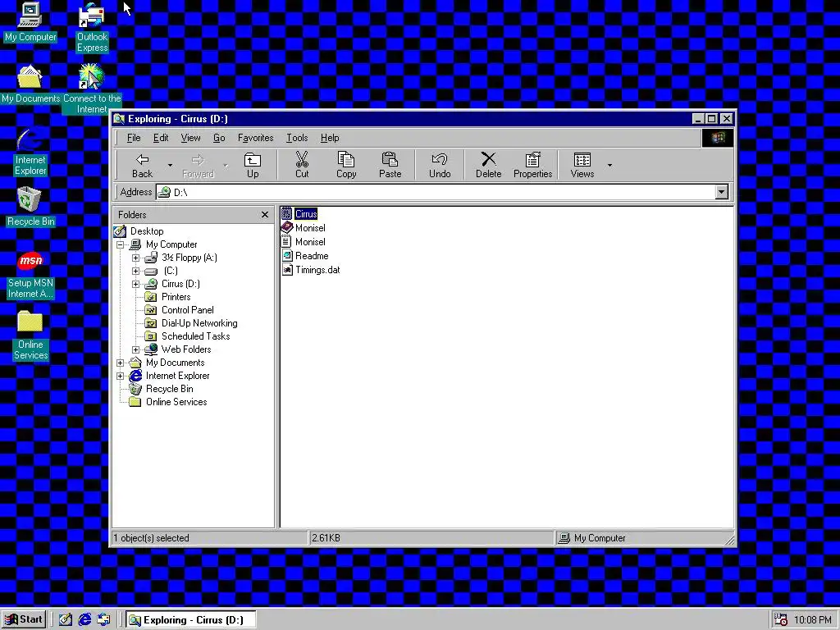Select the Readme file
This screenshot has height=630, width=840.
(x=305, y=256)
